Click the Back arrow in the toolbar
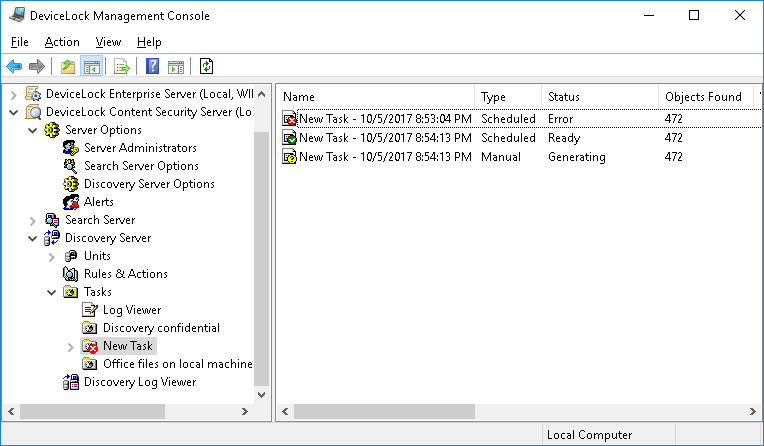The height and width of the screenshot is (446, 764). 14,67
